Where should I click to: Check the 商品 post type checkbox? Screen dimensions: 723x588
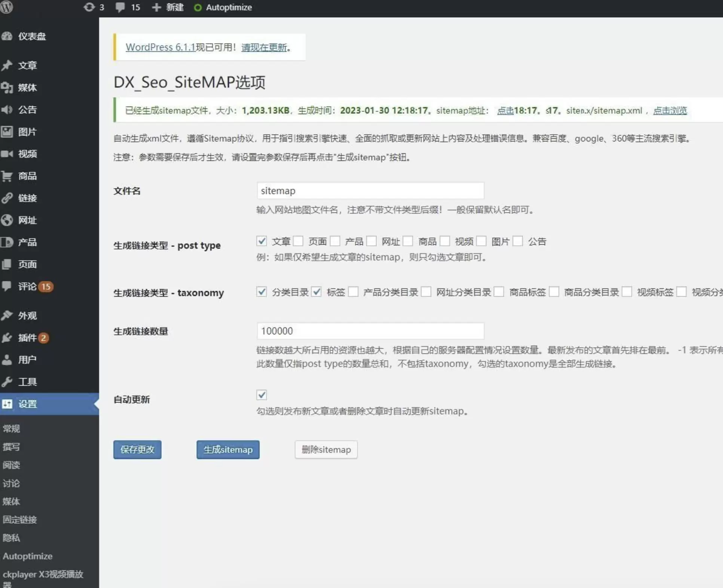click(408, 241)
